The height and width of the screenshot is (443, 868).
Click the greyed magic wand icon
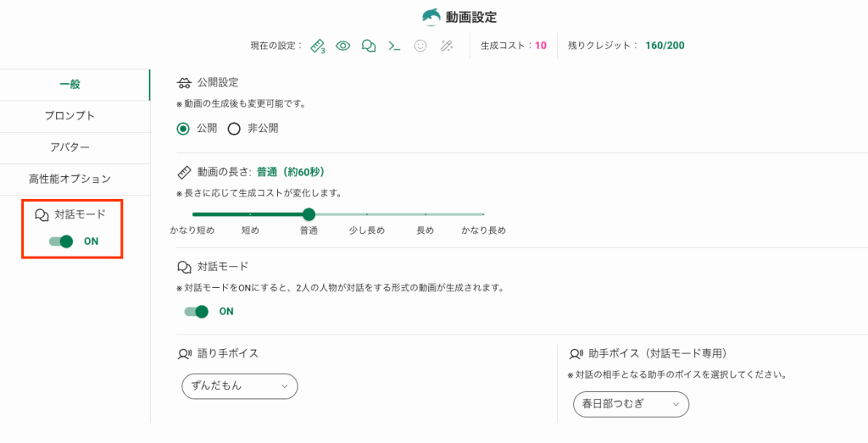click(446, 46)
